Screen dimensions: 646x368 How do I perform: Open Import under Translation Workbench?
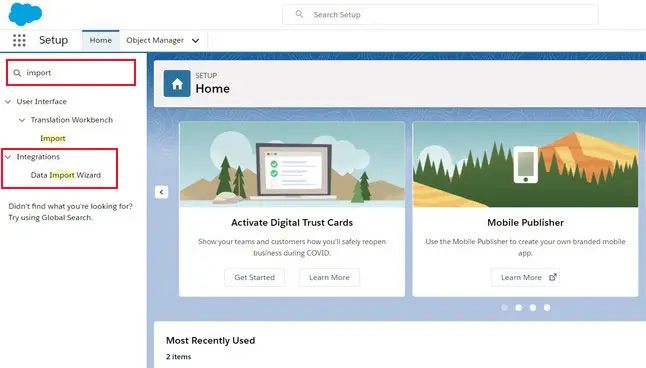[53, 138]
